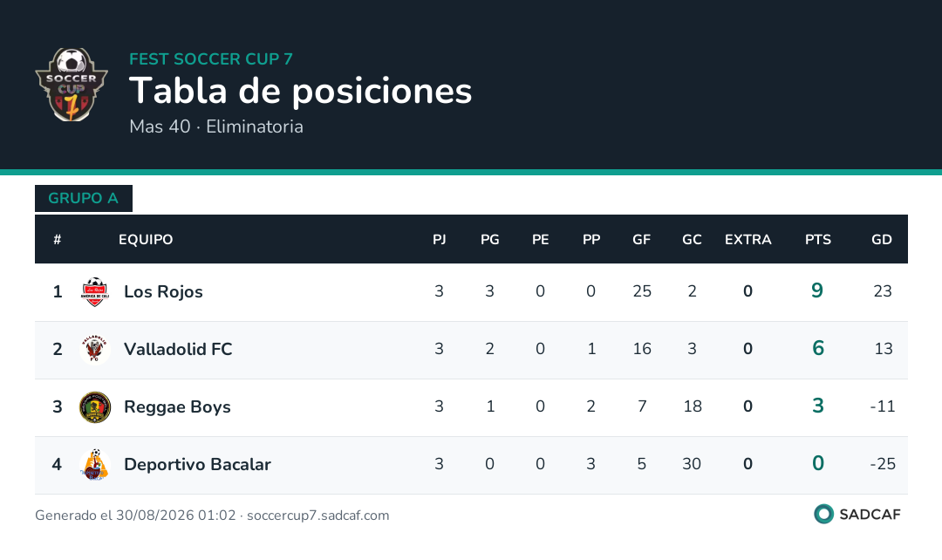Click the Soccer Cup 7 tournament logo
The width and height of the screenshot is (942, 560).
point(72,85)
